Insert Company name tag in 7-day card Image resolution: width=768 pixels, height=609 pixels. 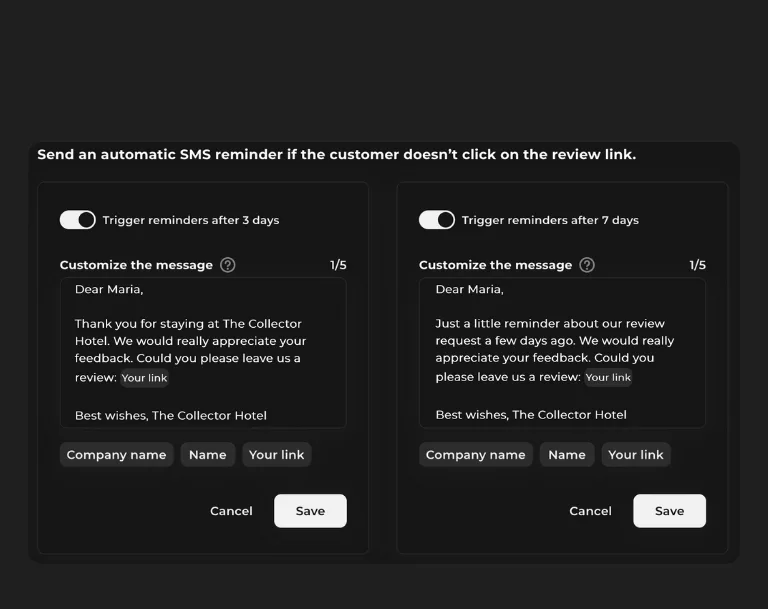point(476,455)
